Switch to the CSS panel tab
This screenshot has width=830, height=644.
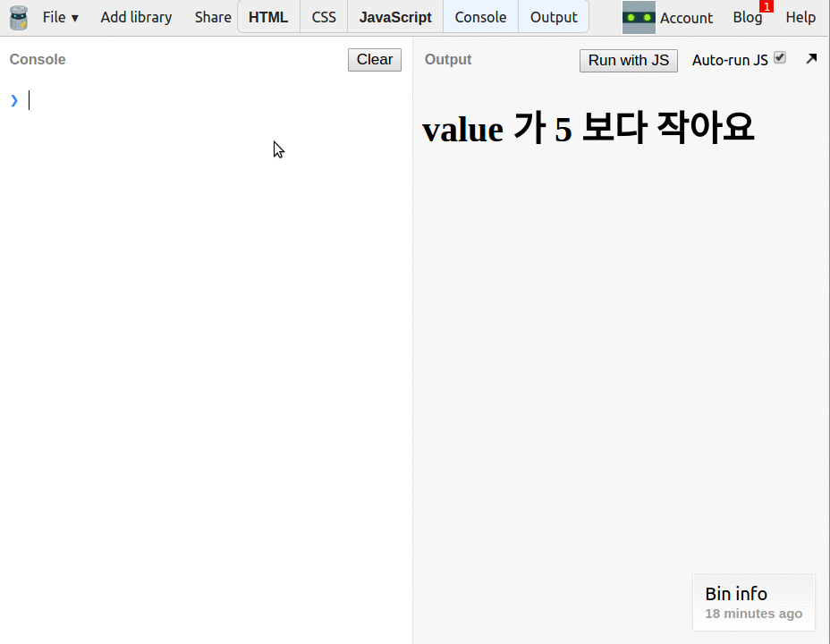coord(323,16)
